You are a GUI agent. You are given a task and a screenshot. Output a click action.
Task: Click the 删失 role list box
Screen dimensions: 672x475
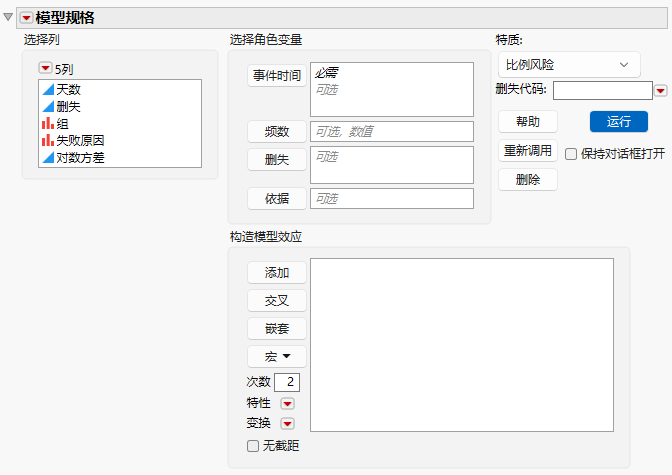pyautogui.click(x=392, y=165)
